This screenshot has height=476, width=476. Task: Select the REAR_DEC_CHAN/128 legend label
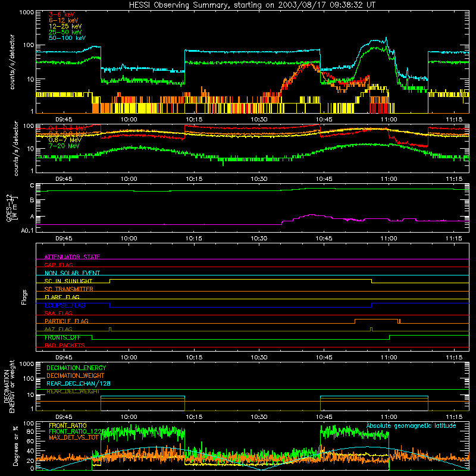point(79,383)
